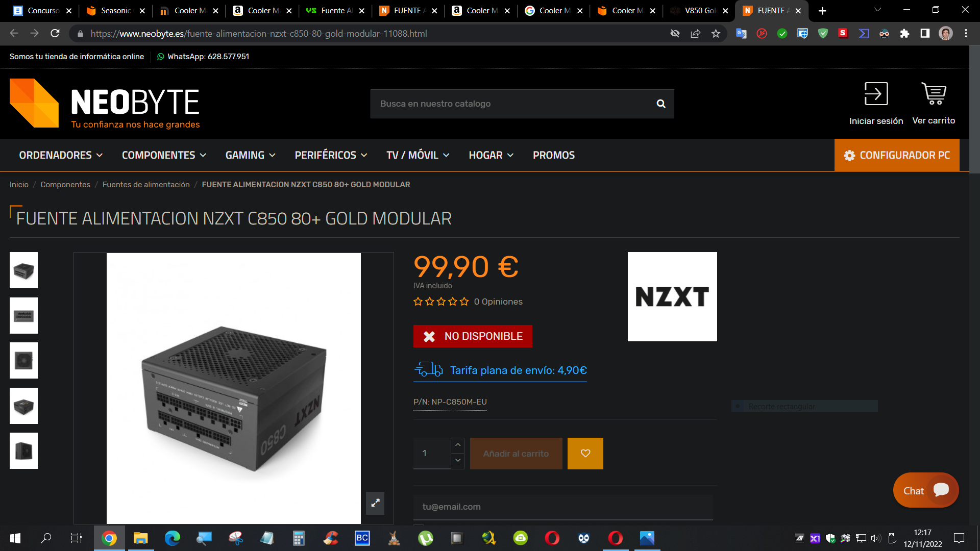This screenshot has width=980, height=551.
Task: Expand the COMPONENTES dropdown menu
Action: tap(164, 155)
